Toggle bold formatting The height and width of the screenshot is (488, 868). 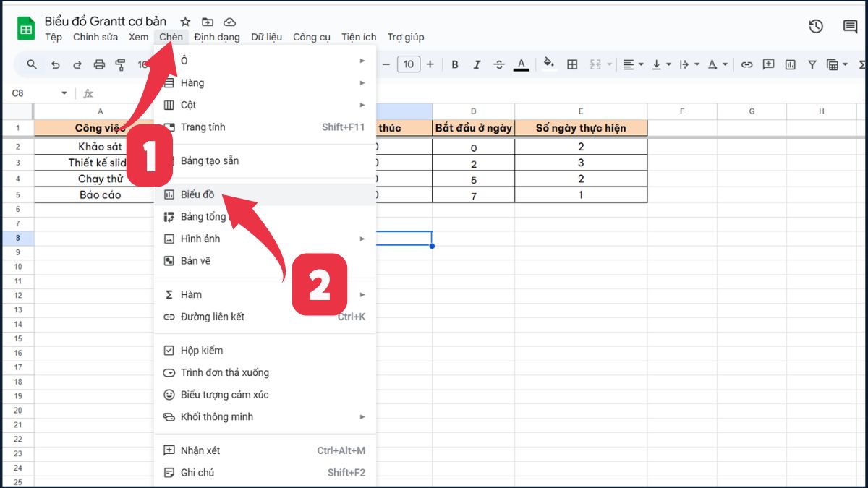454,64
